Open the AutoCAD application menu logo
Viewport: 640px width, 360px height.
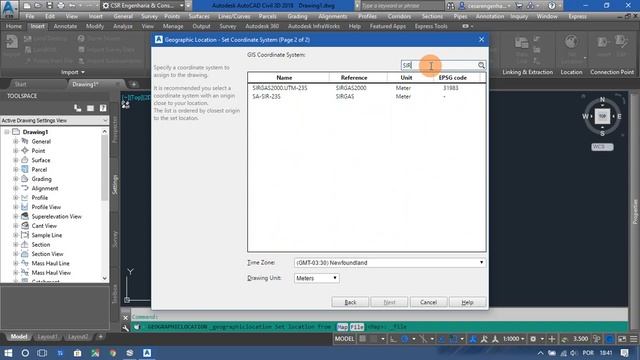pyautogui.click(x=9, y=9)
